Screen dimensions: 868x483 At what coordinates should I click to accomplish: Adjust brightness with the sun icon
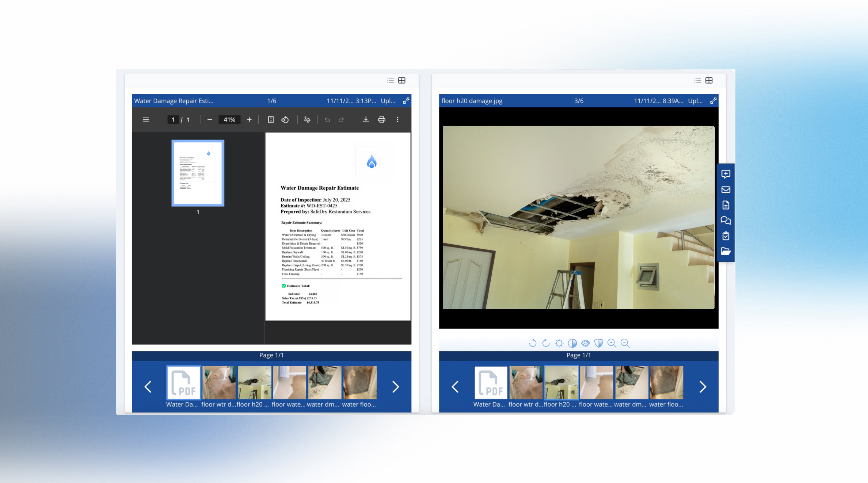click(x=559, y=343)
